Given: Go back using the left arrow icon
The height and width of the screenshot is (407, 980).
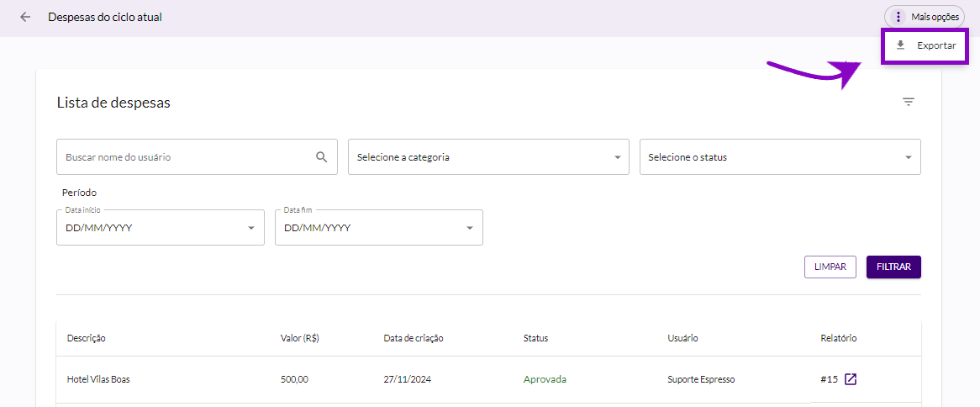Looking at the screenshot, I should [x=25, y=17].
